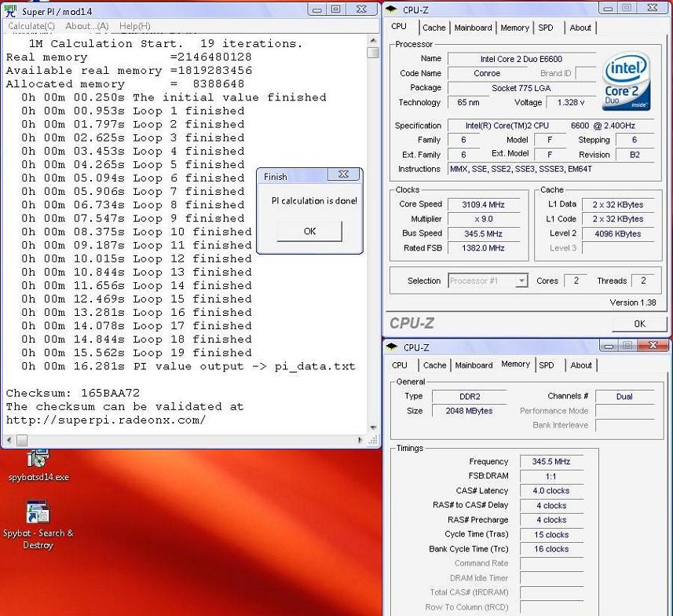Screen dimensions: 673x616
Task: Click the Voltage value 1.328 v
Action: [x=571, y=102]
